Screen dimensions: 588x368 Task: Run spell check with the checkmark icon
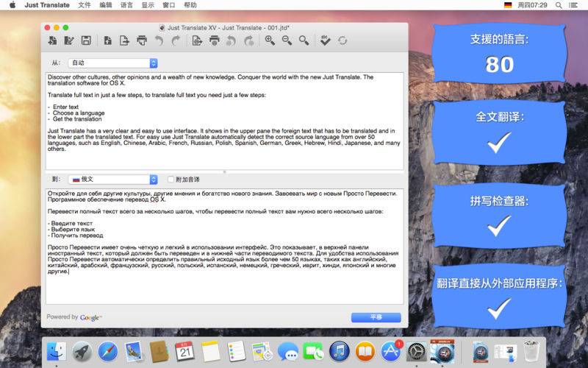325,40
